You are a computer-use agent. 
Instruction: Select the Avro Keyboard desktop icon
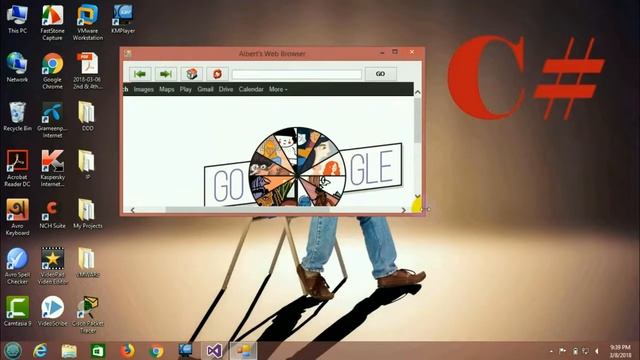point(17,217)
